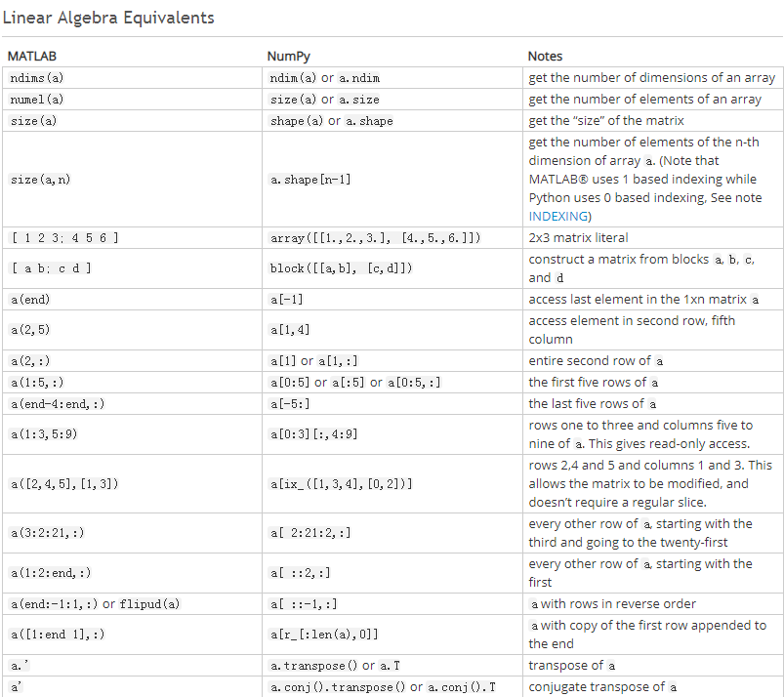
Task: Click the block([[a,b], [c,d]]) code
Action: tap(341, 268)
